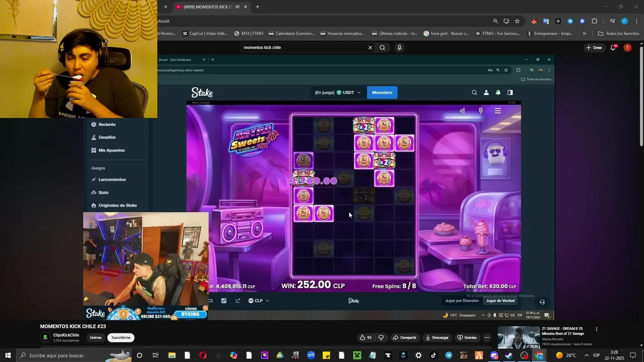
Task: Open the Retro Sweets hamburger menu
Action: click(x=498, y=111)
